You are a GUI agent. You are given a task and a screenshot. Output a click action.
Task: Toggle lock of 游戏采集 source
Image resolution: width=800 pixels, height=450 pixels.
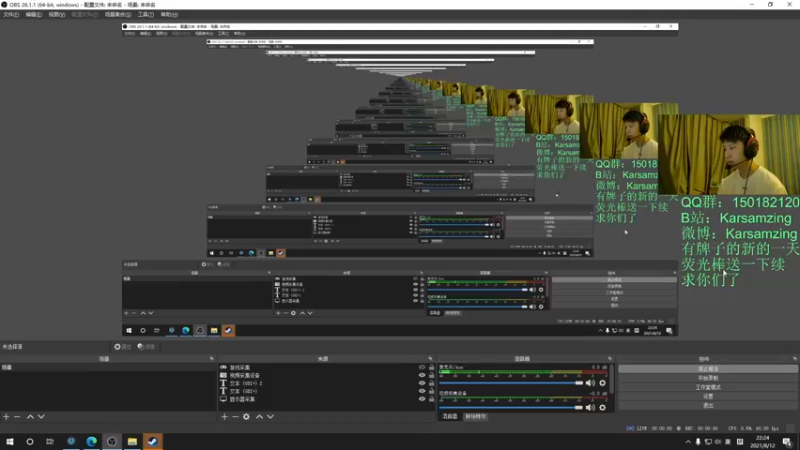[x=432, y=367]
